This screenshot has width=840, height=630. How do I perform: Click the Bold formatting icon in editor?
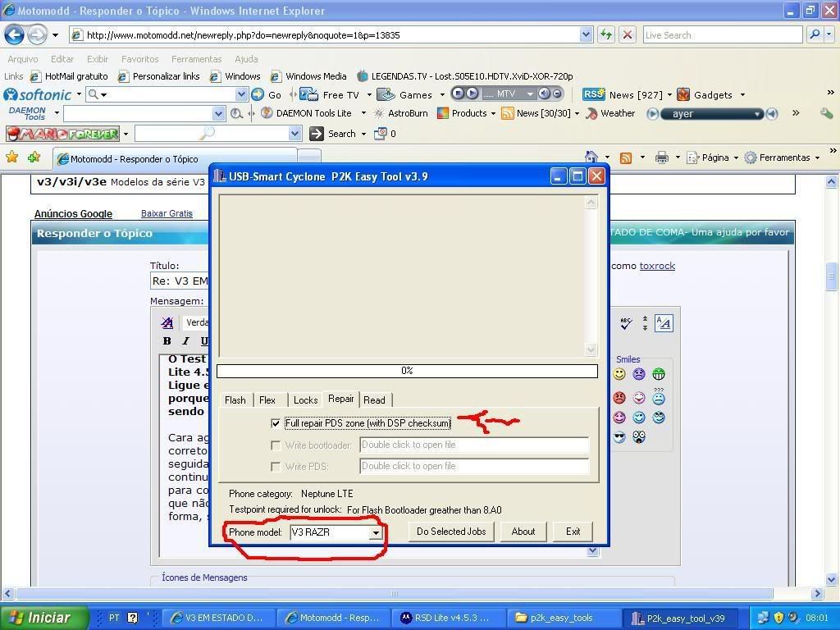point(167,341)
